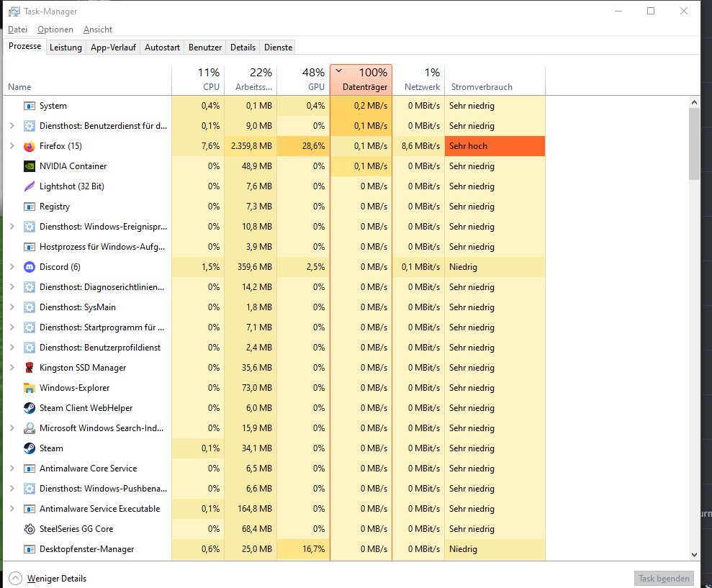The image size is (712, 588).
Task: Click the scrollbar up arrow
Action: coord(694,103)
